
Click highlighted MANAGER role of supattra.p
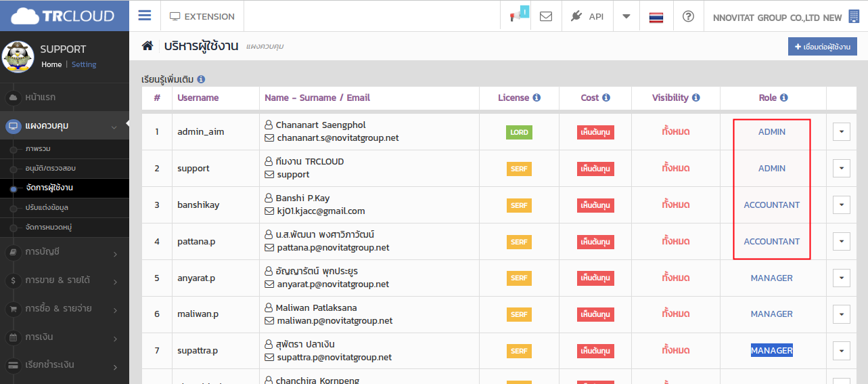coord(772,351)
